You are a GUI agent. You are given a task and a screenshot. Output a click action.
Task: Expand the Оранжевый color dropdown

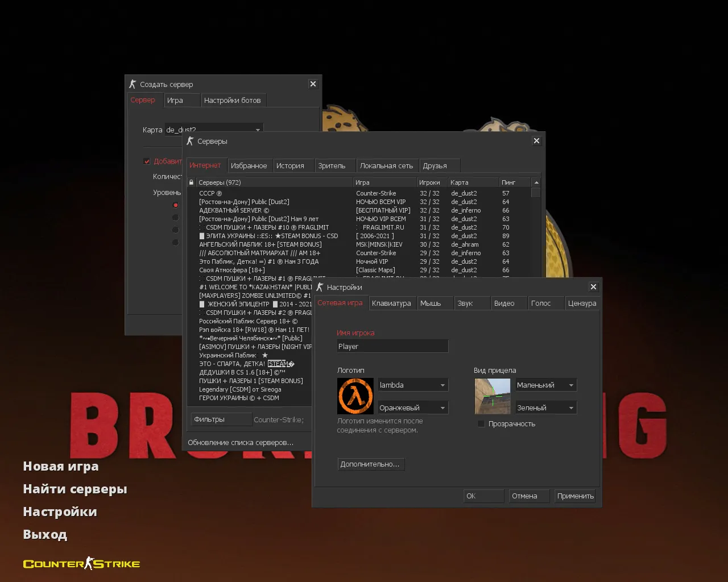point(413,408)
